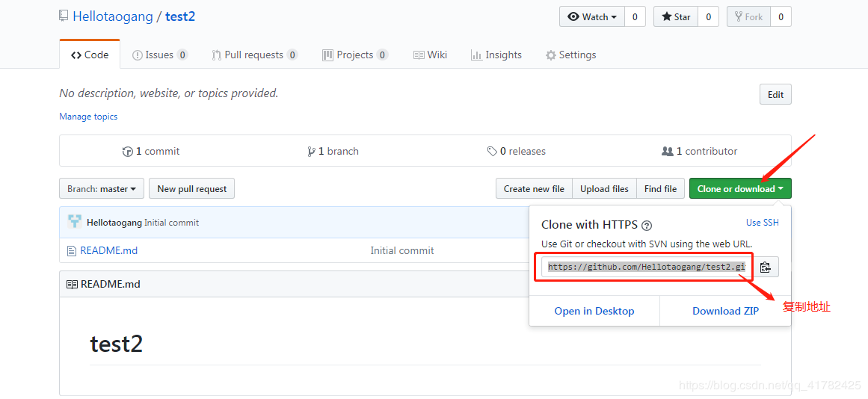Click the Manage topics link
This screenshot has width=868, height=399.
click(x=88, y=117)
